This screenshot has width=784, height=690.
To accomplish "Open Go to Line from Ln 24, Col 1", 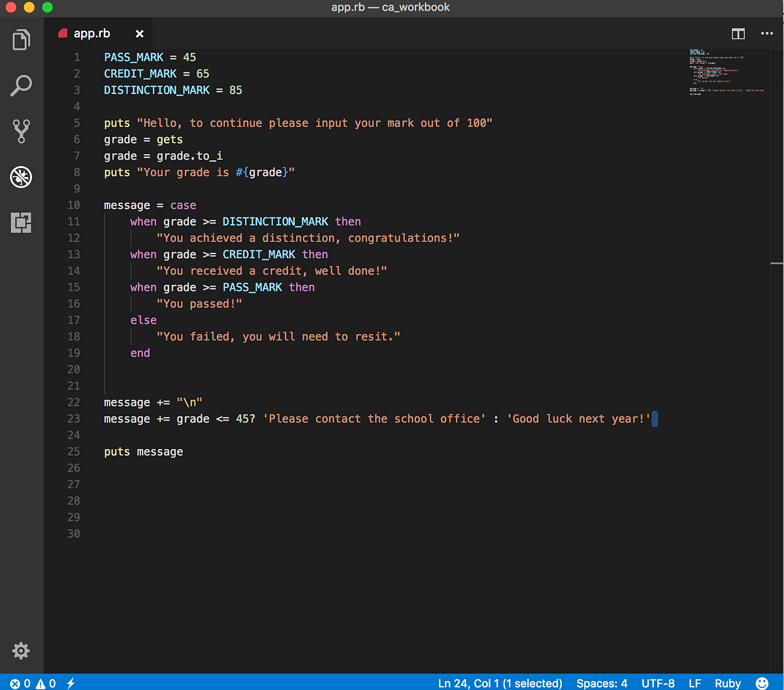I will click(500, 683).
